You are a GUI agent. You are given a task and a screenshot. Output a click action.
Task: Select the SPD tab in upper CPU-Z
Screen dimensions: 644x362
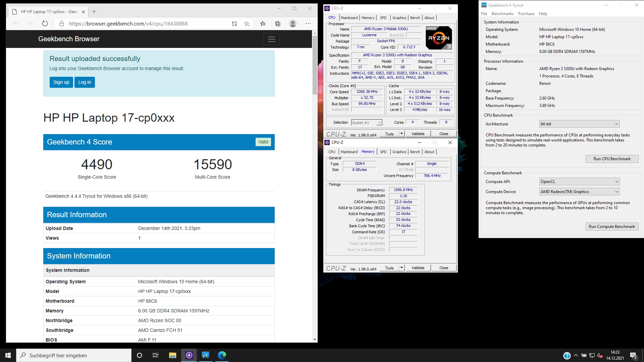coord(383,18)
